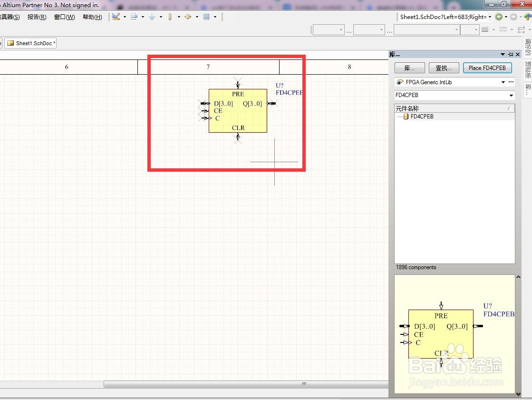532x400 pixels.
Task: Click the Place FD4CPEB button
Action: [487, 68]
